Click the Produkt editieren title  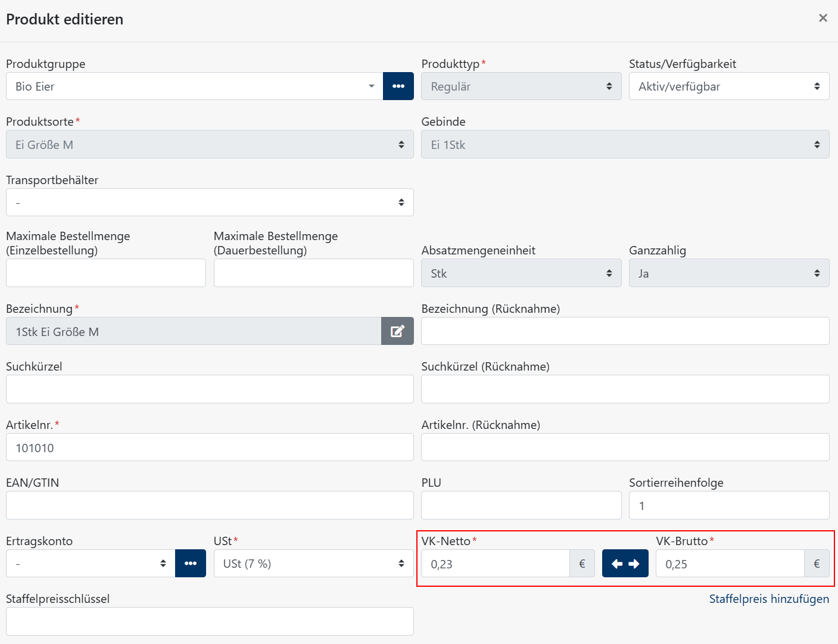[x=64, y=19]
